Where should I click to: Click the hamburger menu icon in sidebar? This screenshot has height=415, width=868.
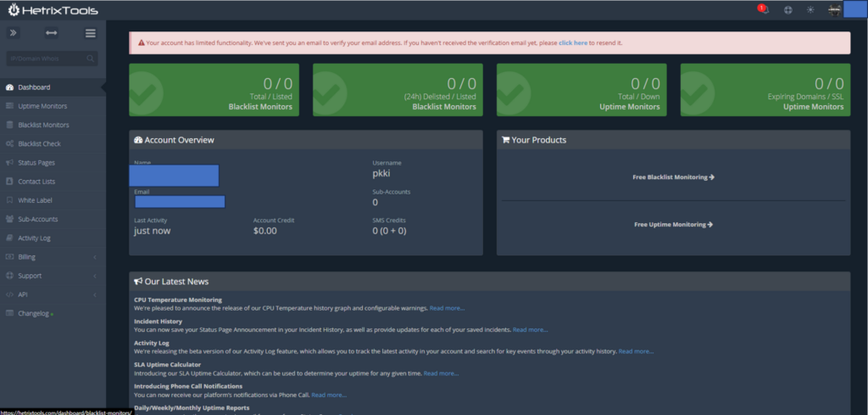tap(91, 33)
